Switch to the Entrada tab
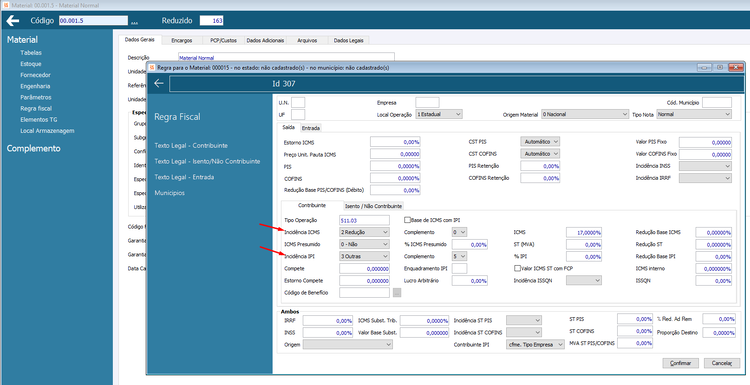 click(311, 128)
